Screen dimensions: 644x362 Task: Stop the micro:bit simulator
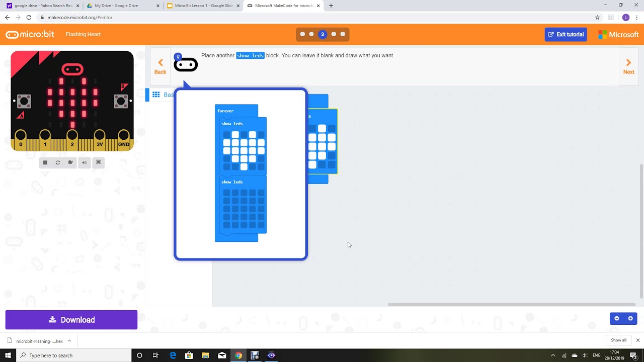pos(45,162)
